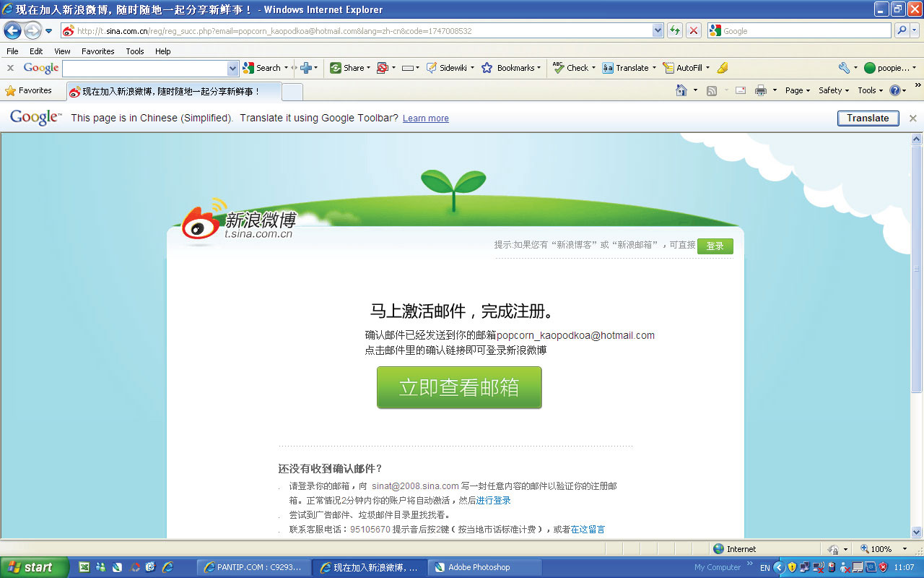This screenshot has width=924, height=578.
Task: Open Google Toolbar wrench settings
Action: [844, 68]
